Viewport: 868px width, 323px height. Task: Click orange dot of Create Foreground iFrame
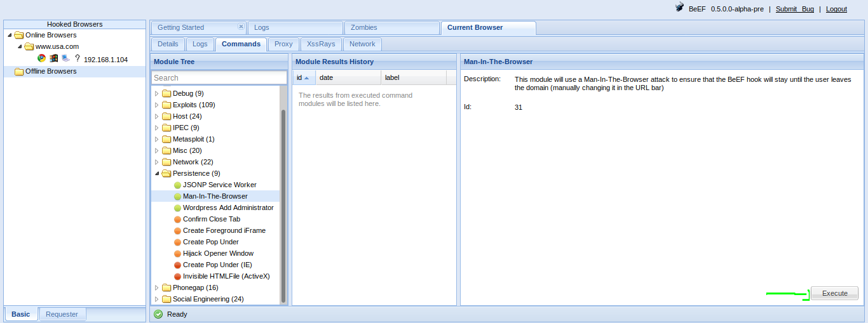[177, 231]
